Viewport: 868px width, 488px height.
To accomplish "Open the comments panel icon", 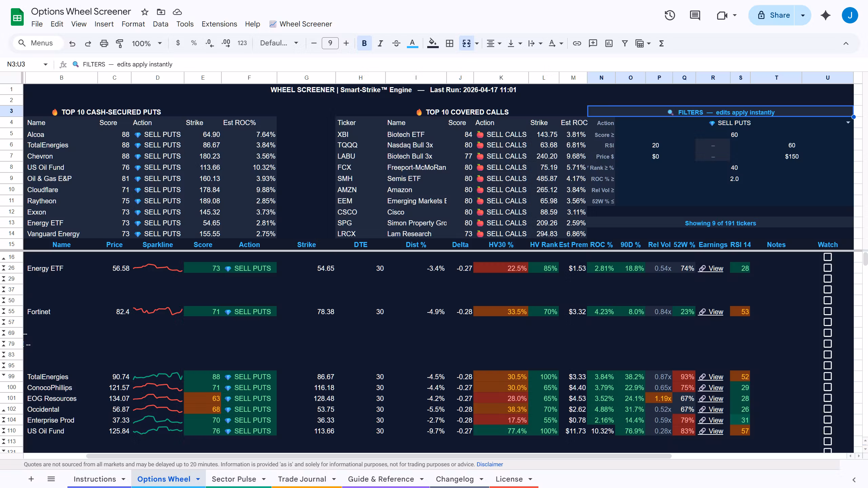I will pos(695,15).
